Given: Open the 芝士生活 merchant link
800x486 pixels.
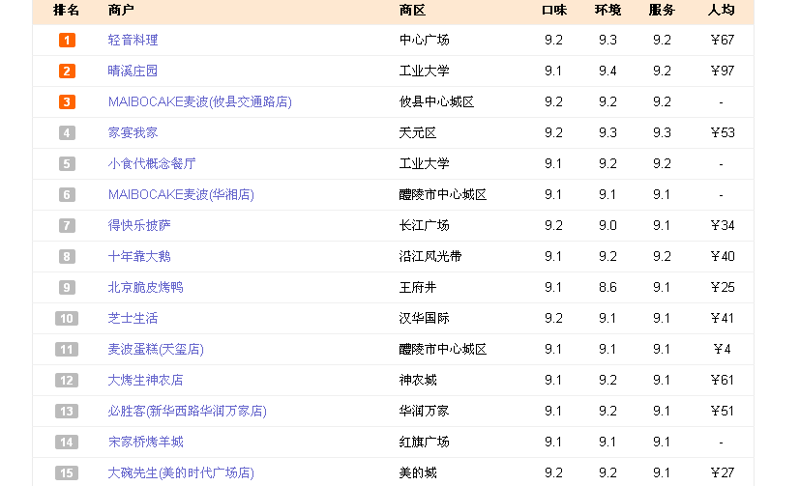Looking at the screenshot, I should [133, 318].
